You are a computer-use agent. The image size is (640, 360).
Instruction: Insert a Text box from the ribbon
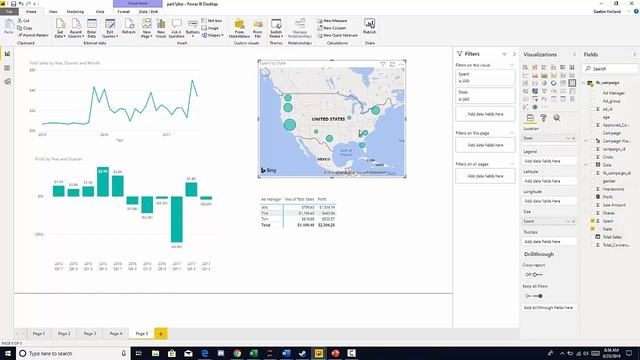click(212, 20)
